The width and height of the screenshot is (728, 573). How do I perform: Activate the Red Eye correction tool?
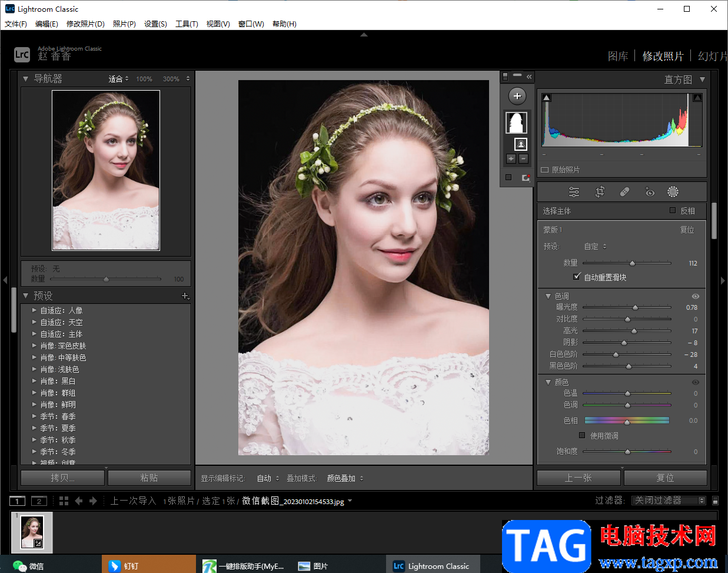649,192
